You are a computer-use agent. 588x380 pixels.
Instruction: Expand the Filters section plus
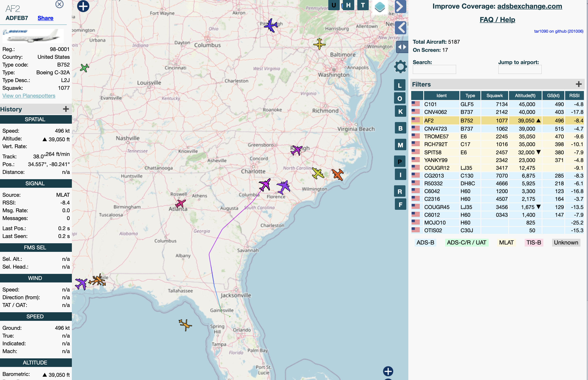click(579, 84)
